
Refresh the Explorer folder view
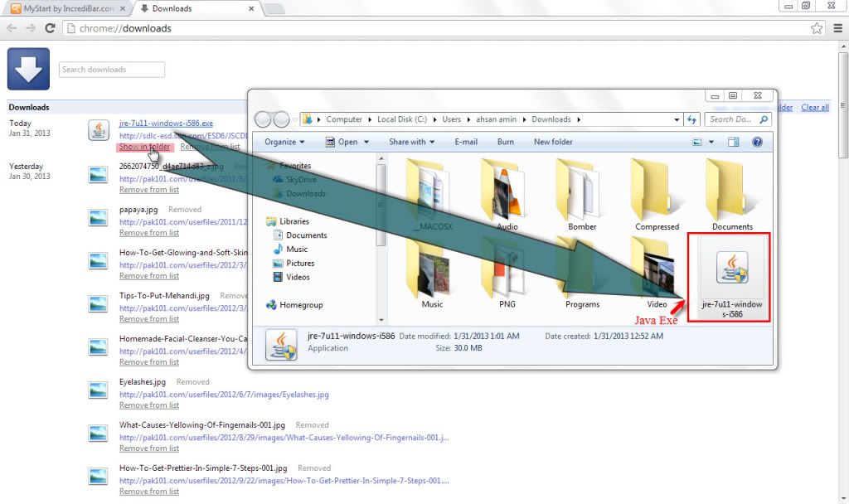tap(691, 119)
